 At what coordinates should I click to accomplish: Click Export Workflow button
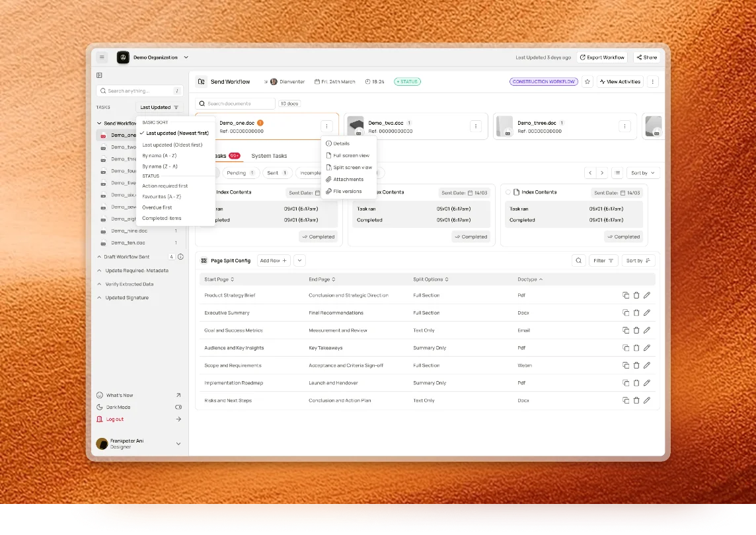(602, 57)
